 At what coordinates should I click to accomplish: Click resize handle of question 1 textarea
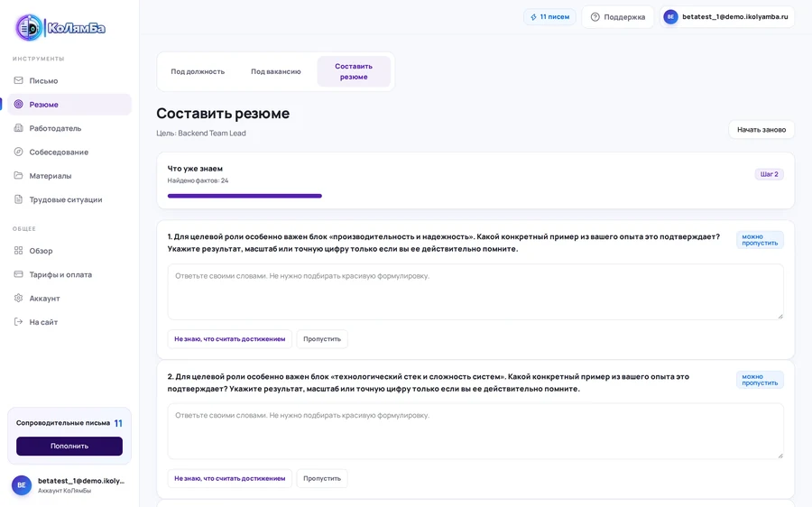780,316
